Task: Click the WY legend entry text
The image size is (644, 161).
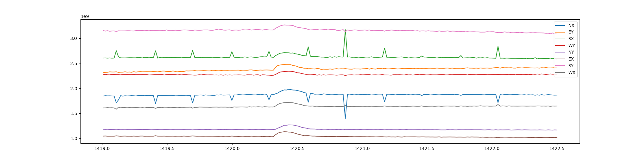Action: pyautogui.click(x=572, y=46)
